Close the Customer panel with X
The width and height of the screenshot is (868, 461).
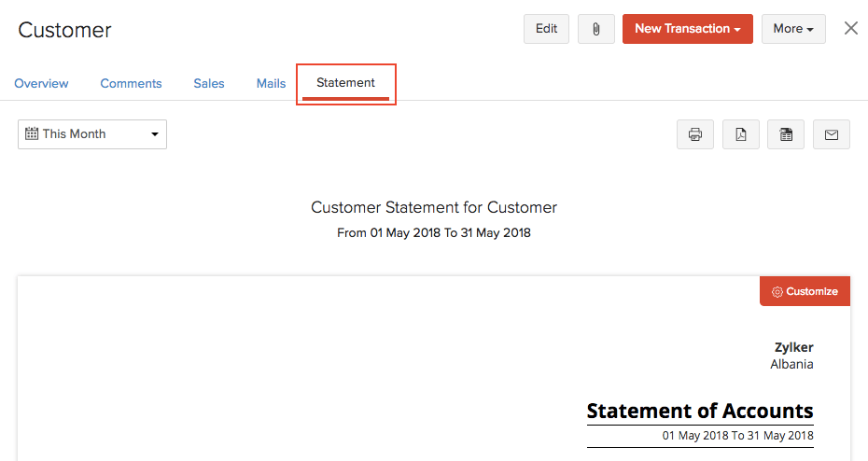click(x=850, y=28)
